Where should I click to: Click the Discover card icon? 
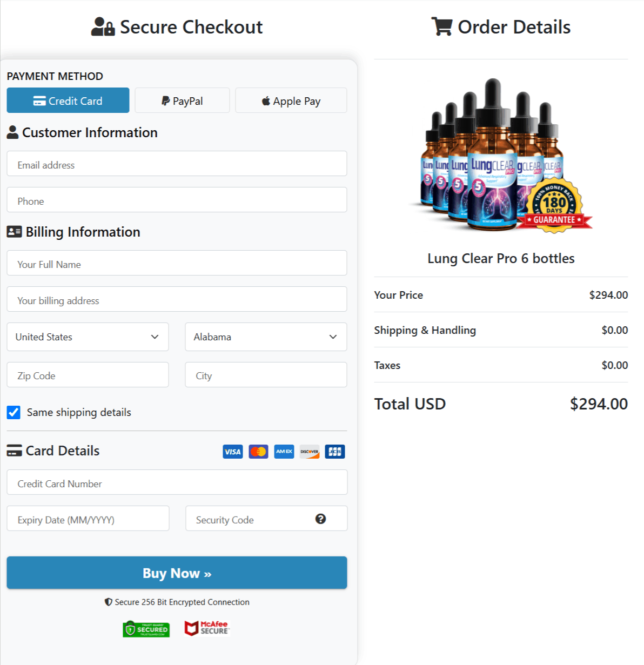click(x=309, y=451)
